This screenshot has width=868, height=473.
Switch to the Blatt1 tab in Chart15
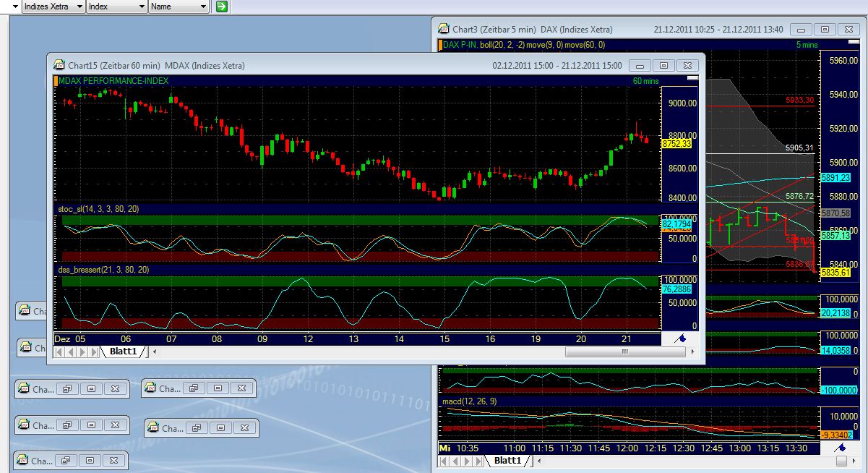pyautogui.click(x=123, y=351)
